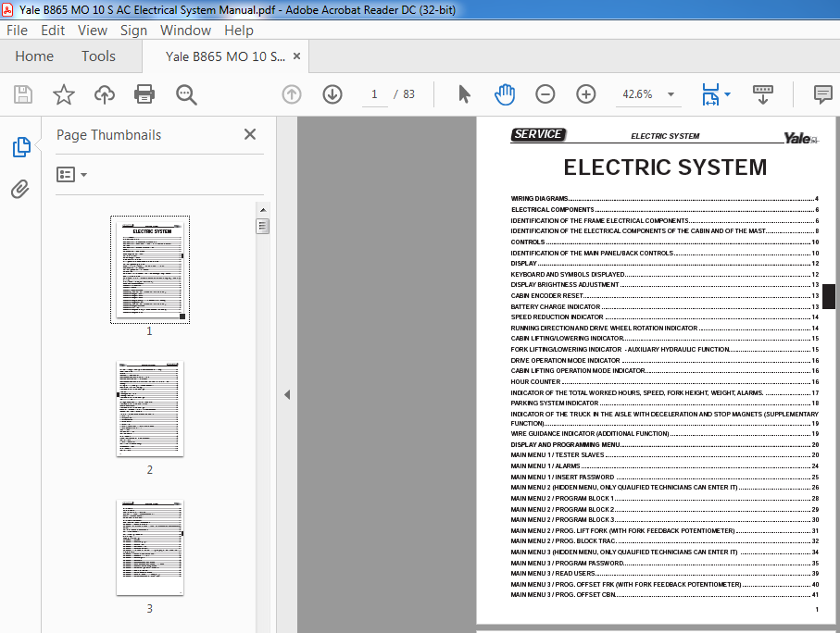Click MAIN MENU 3 / READ USERS entry
The image size is (840, 633).
[x=664, y=574]
